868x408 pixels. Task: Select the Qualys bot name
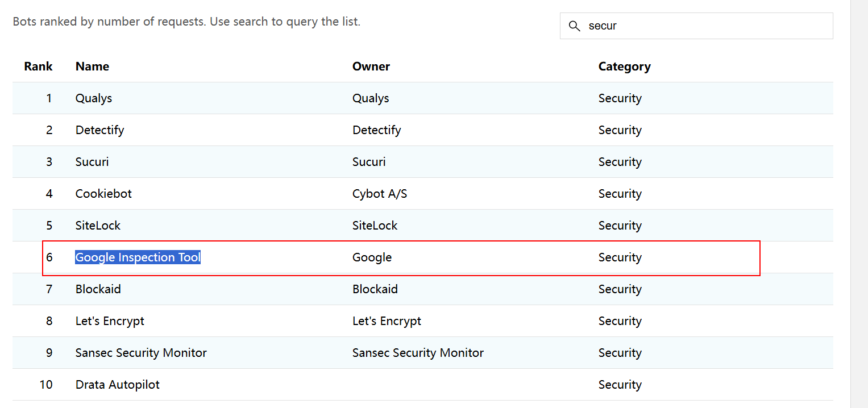pos(94,98)
